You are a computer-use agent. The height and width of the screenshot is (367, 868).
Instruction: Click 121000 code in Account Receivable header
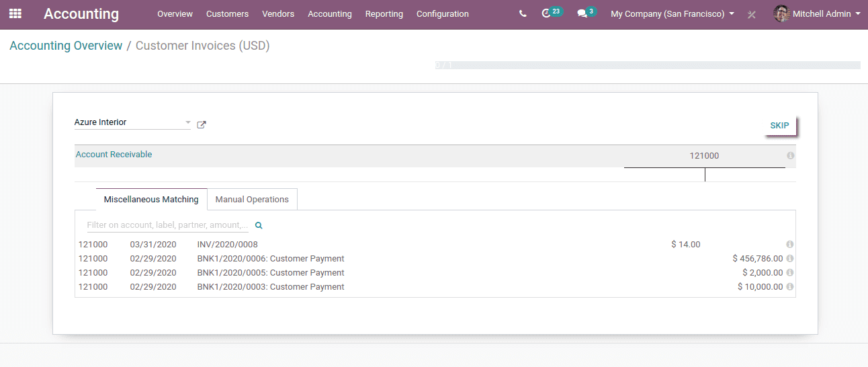(704, 156)
